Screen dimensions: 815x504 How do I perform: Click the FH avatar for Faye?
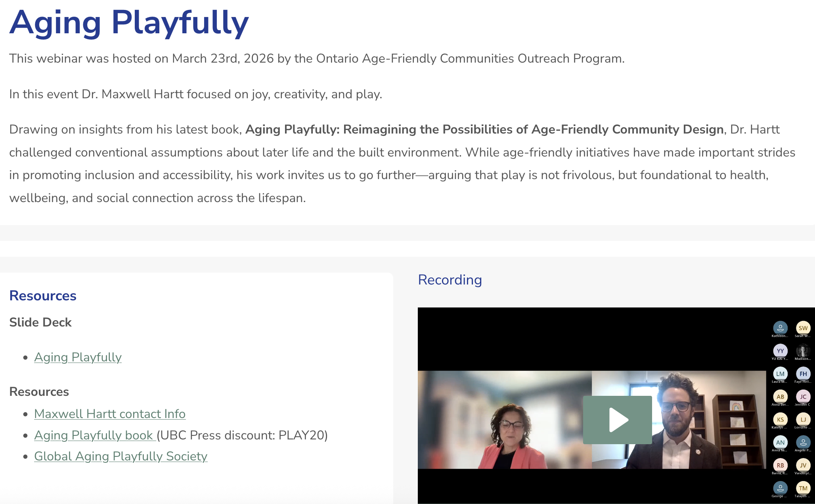click(x=803, y=374)
